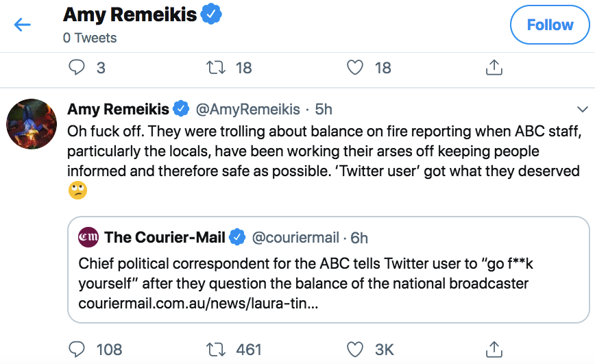
Task: Open The Courier-Mail quoted account name
Action: click(165, 238)
